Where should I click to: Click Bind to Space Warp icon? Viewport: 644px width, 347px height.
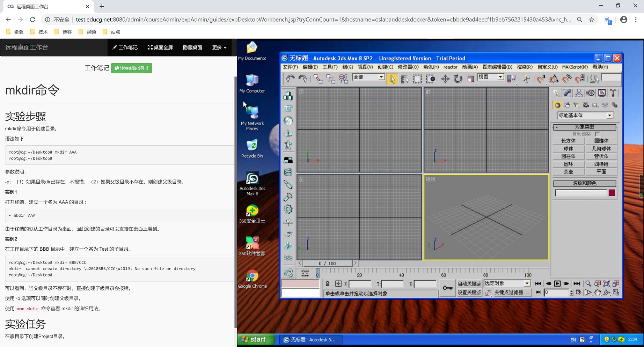[x=344, y=79]
